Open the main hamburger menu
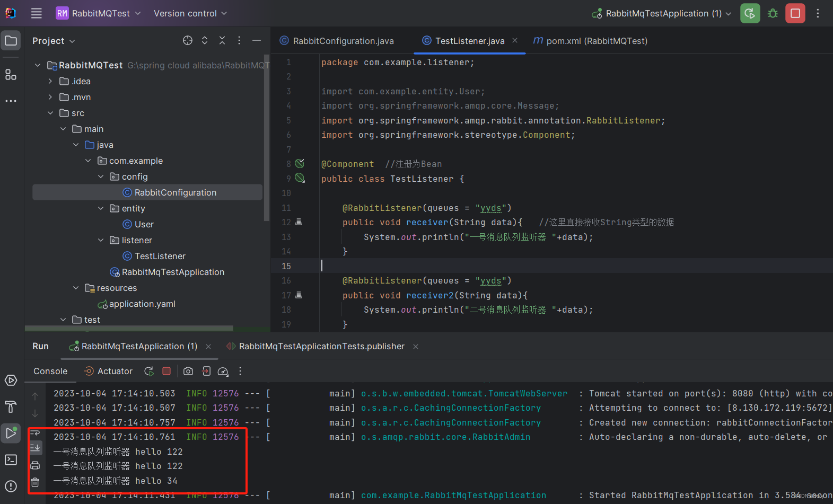Image resolution: width=833 pixels, height=504 pixels. [36, 13]
